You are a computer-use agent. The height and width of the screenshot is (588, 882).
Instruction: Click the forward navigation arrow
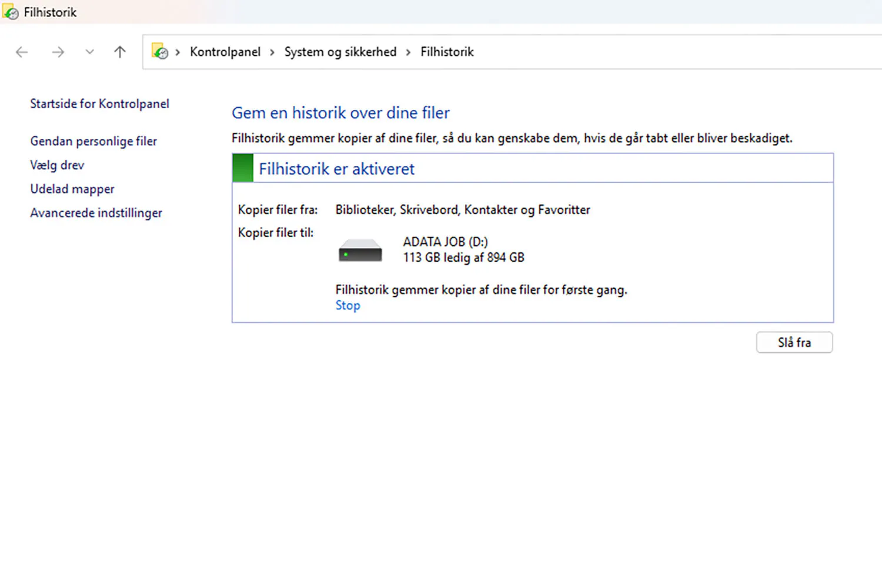pos(58,52)
